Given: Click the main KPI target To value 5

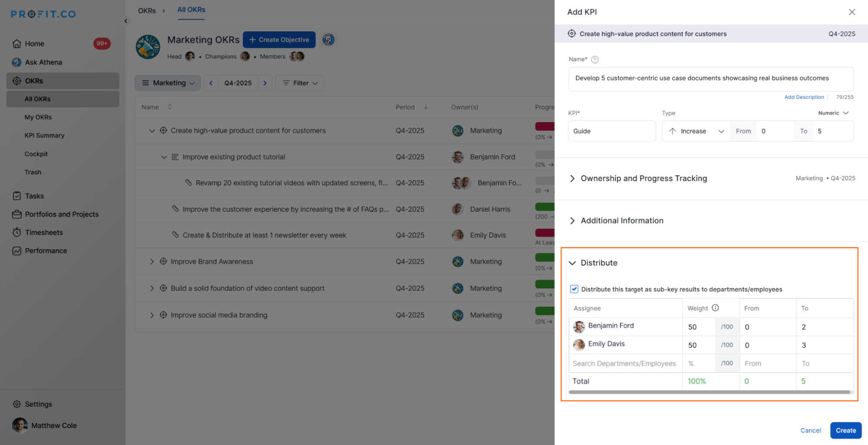Looking at the screenshot, I should (x=833, y=131).
